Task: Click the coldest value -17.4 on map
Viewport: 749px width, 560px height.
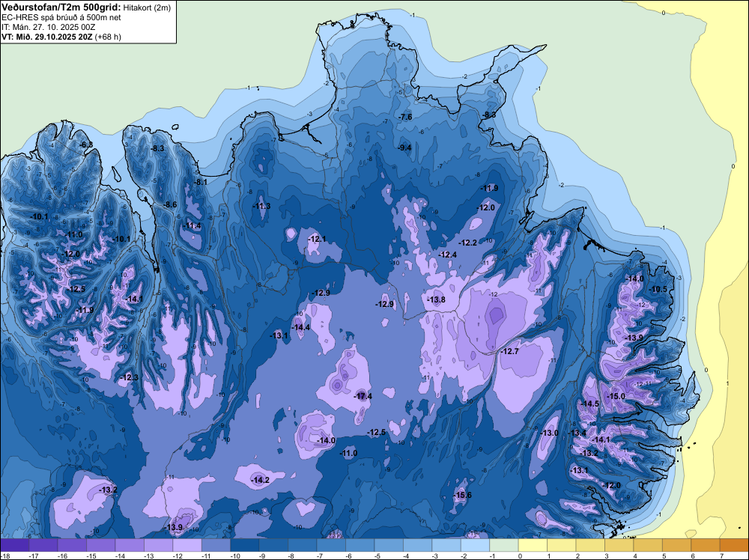Action: point(363,396)
